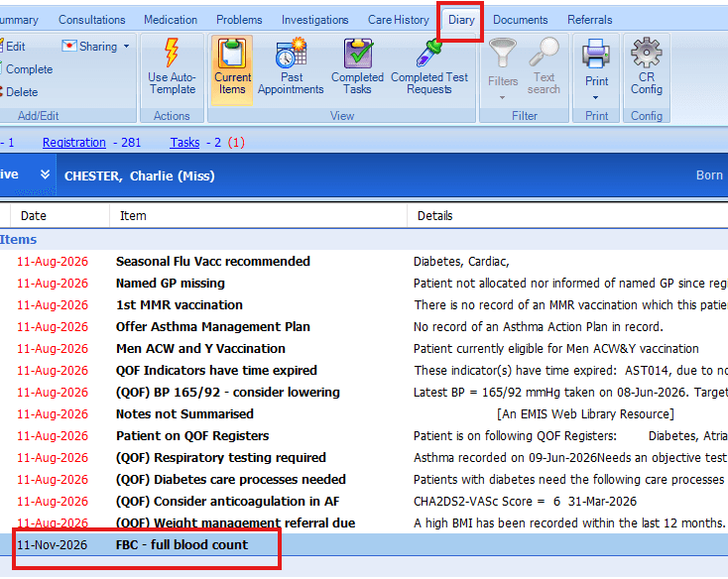Screen dimensions: 728x579
Task: Click the Date column header
Action: click(x=34, y=216)
